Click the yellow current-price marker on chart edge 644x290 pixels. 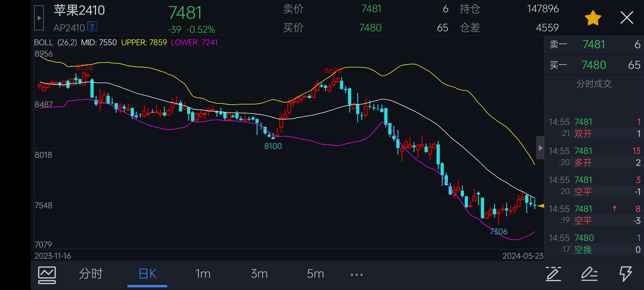coord(540,206)
